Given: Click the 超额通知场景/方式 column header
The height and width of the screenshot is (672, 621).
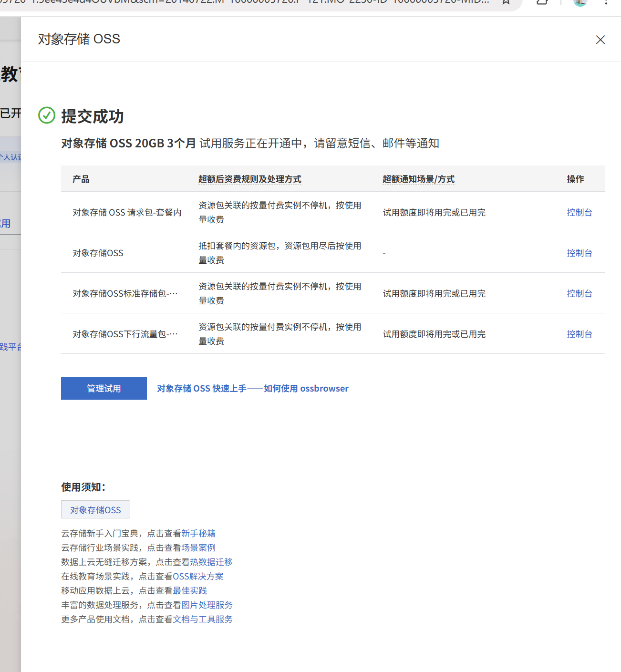Looking at the screenshot, I should (418, 179).
